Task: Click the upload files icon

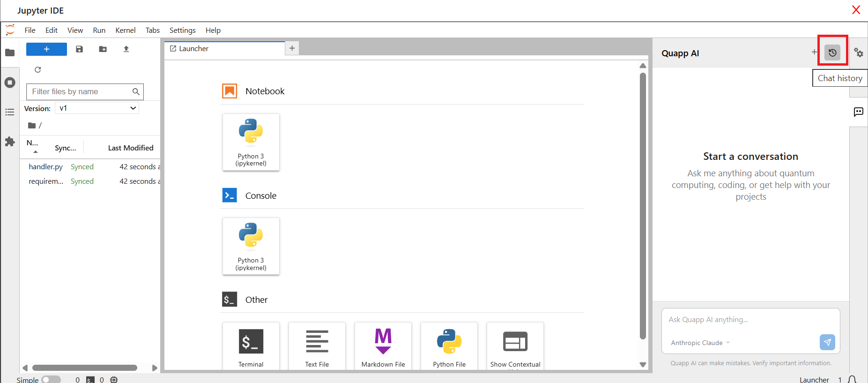Action: pyautogui.click(x=126, y=49)
